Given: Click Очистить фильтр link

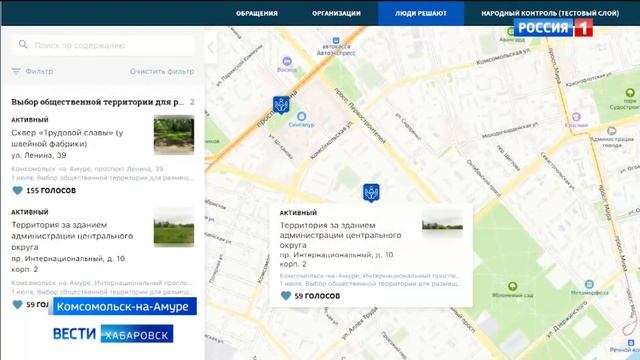Looking at the screenshot, I should [162, 71].
